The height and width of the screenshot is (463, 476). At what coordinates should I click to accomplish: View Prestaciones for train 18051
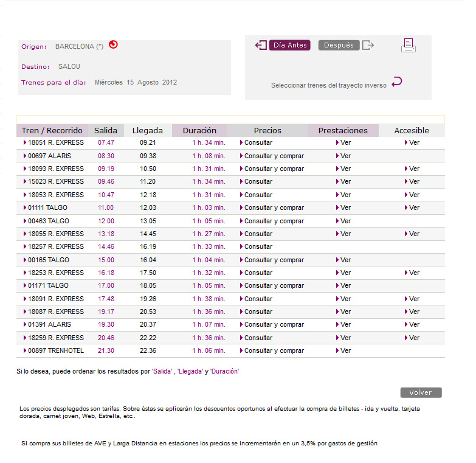point(343,142)
